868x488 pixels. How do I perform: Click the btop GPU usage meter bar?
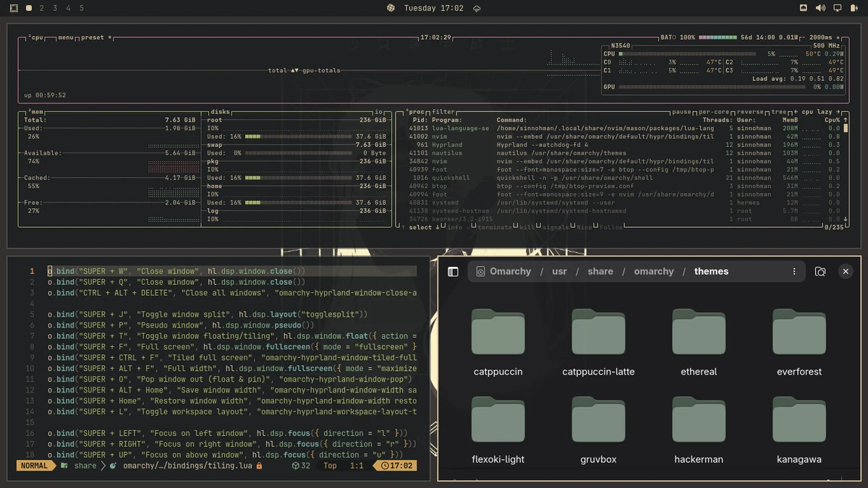click(711, 87)
